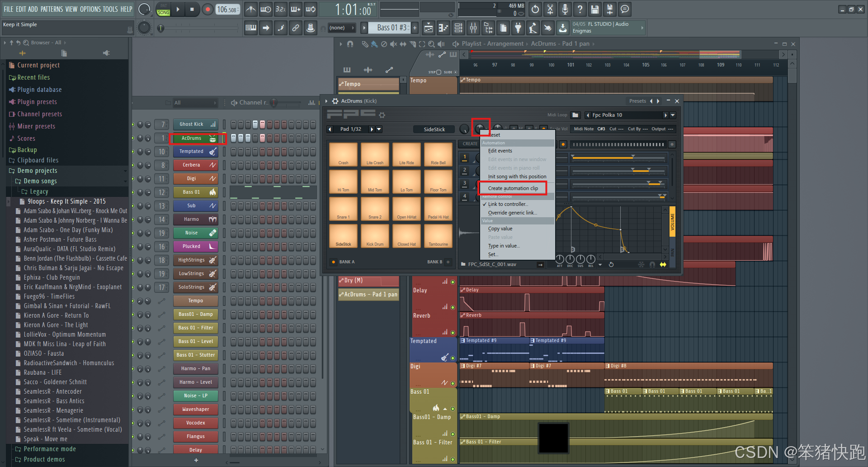The width and height of the screenshot is (868, 467).
Task: Open the Mixer from the toolbar
Action: (x=473, y=28)
